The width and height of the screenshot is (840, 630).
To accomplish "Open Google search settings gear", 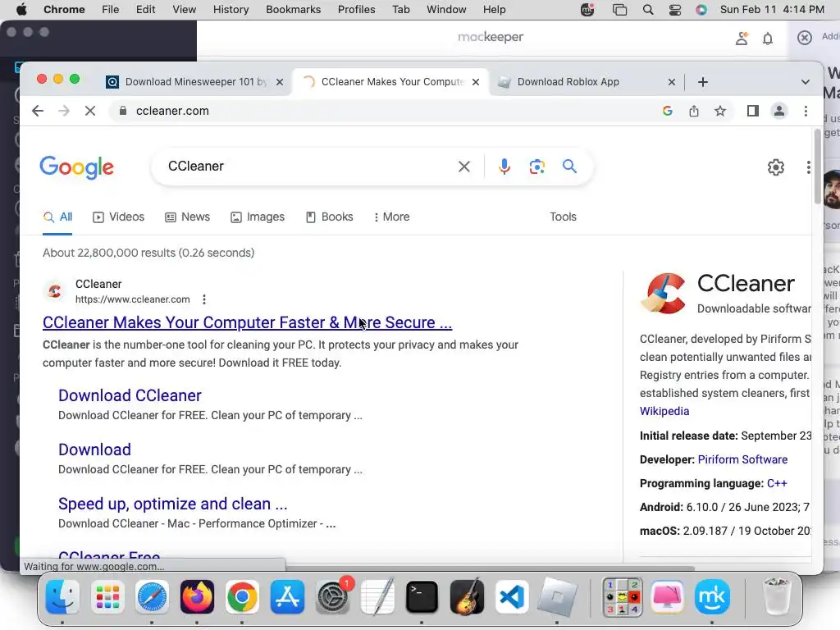I will coord(776,167).
